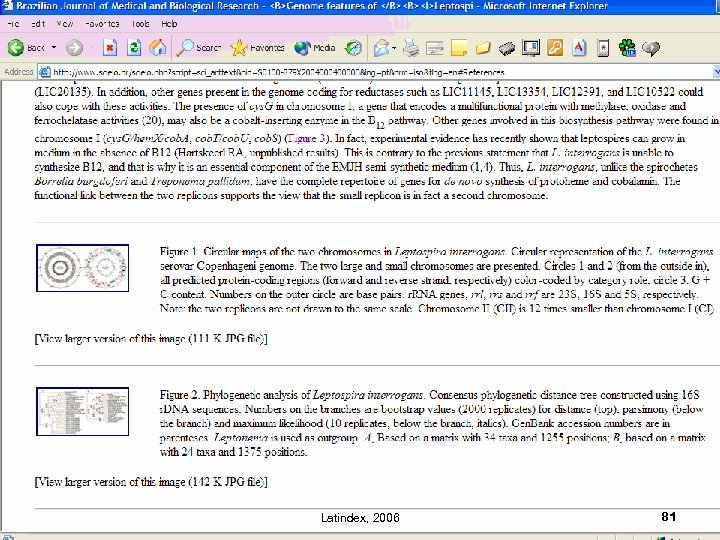Open the View menu
This screenshot has width=720, height=540.
click(x=64, y=24)
